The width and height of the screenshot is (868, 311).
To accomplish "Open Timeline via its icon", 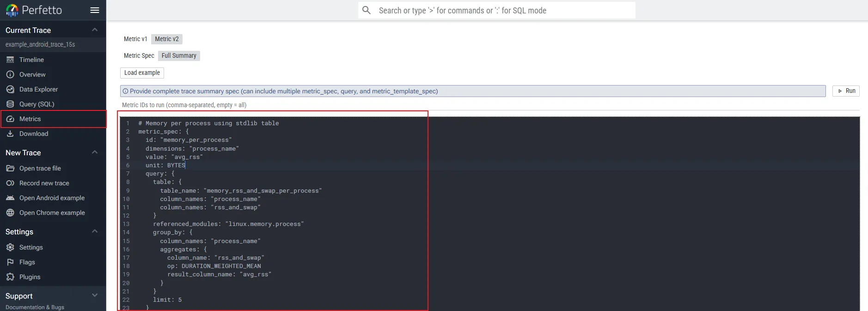I will (10, 60).
